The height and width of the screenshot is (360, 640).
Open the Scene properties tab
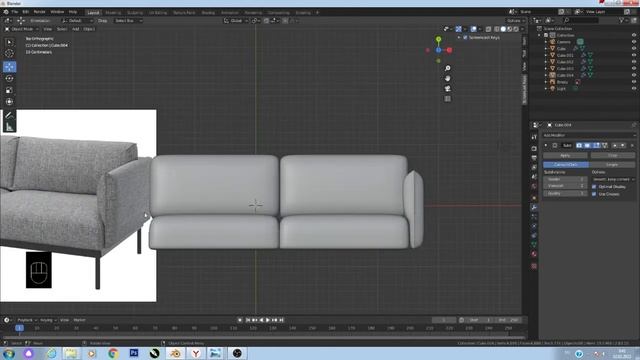pos(534,177)
